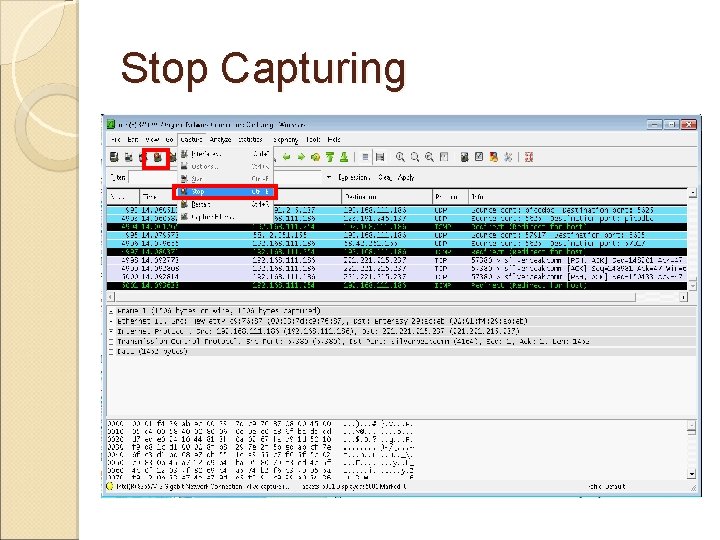Screen dimensions: 720x540
Task: Click the Profile: Default status bar entry
Action: pyautogui.click(x=607, y=486)
